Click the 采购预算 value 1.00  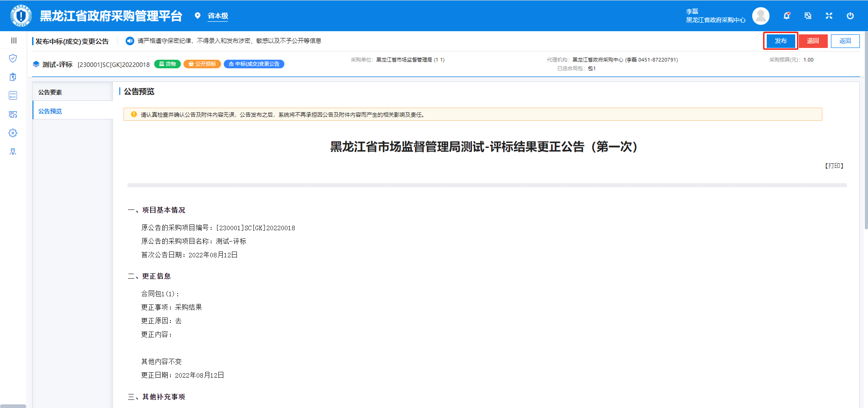tap(808, 60)
